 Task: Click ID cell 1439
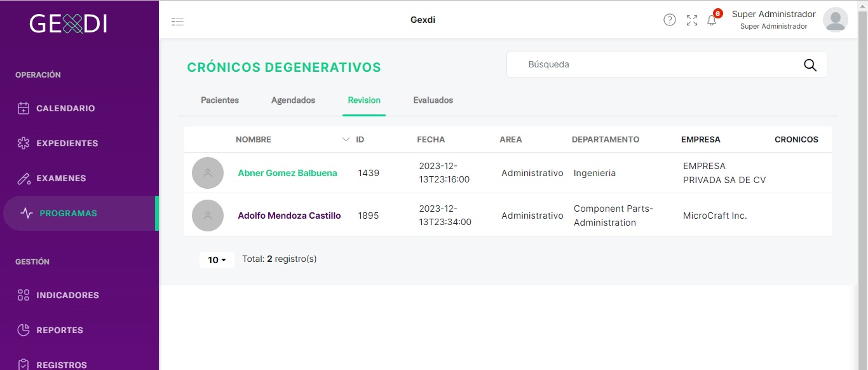click(x=369, y=173)
